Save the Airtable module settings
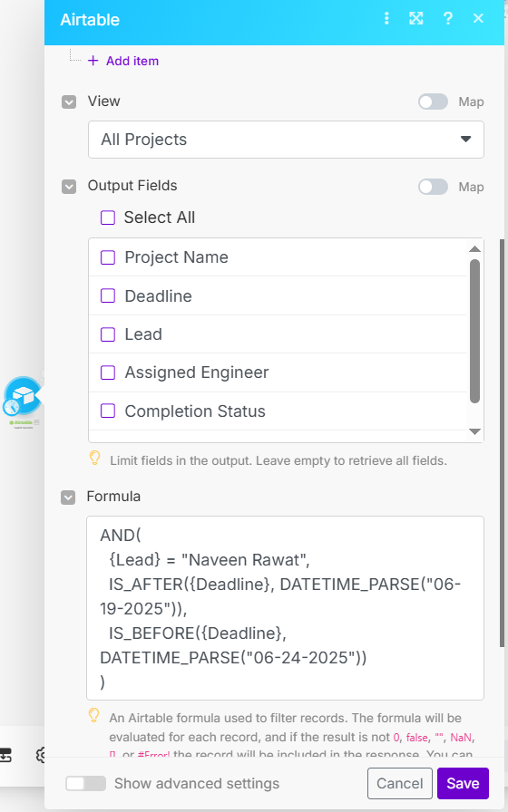This screenshot has width=508, height=812. point(463,784)
